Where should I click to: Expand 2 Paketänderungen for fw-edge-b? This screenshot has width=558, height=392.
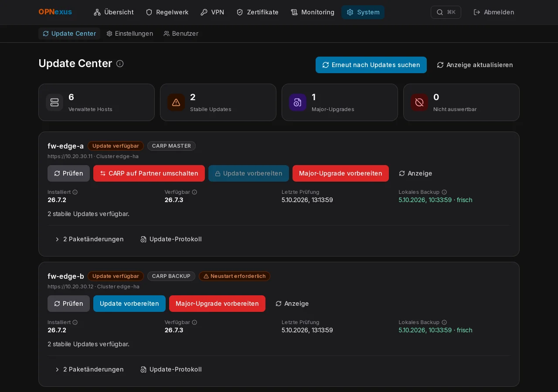pos(89,369)
